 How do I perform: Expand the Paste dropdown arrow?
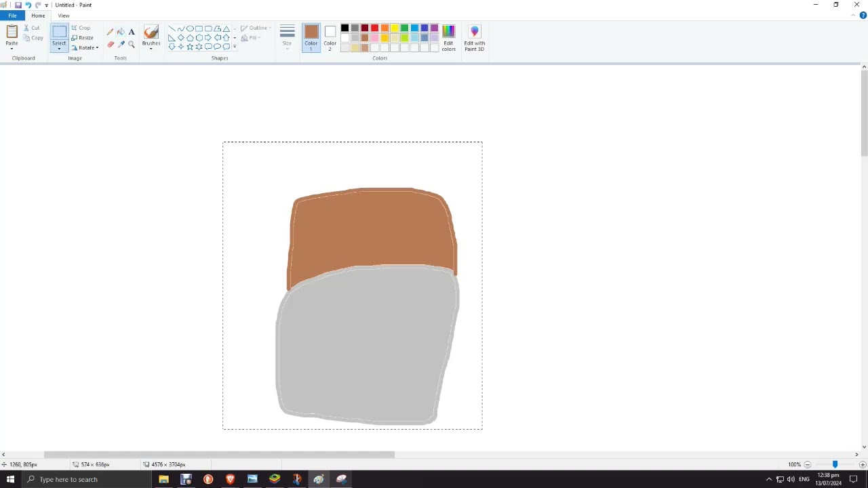click(12, 49)
